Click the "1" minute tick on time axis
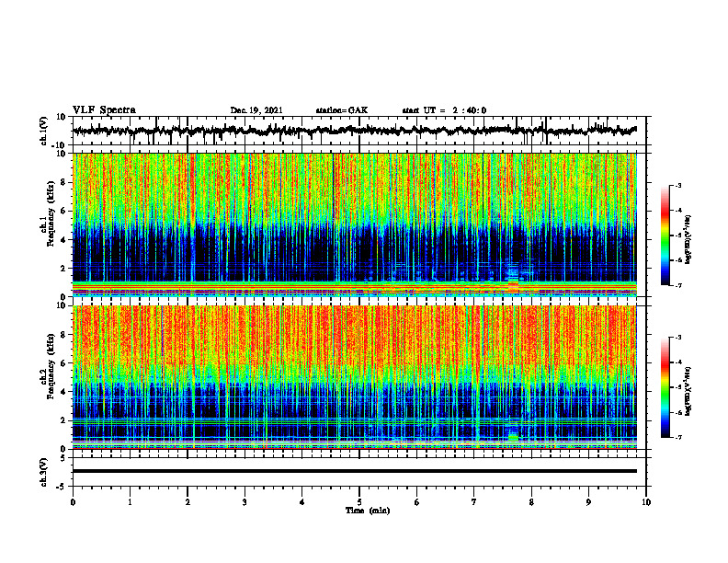The width and height of the screenshot is (728, 563). click(x=130, y=502)
